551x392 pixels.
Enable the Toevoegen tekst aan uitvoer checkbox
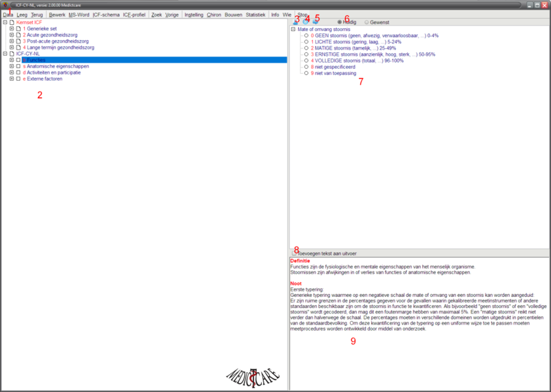click(294, 254)
